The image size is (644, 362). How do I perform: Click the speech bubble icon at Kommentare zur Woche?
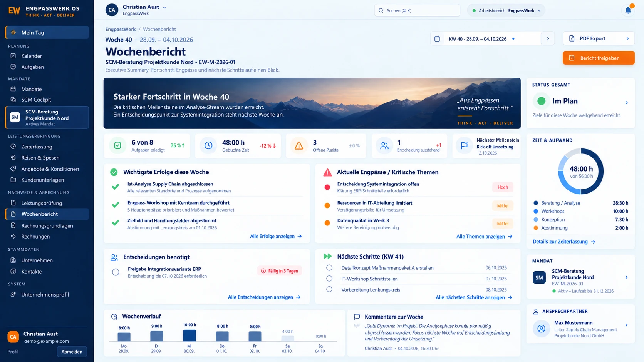(357, 317)
